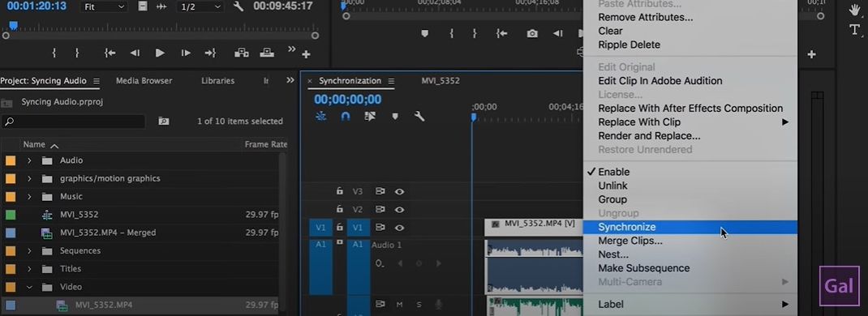The height and width of the screenshot is (316, 868).
Task: Collapse the Video bin
Action: point(28,288)
